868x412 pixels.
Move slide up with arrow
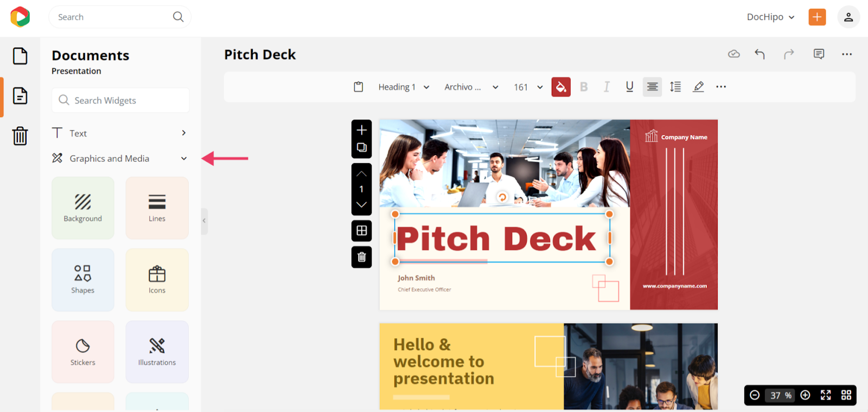click(x=362, y=174)
